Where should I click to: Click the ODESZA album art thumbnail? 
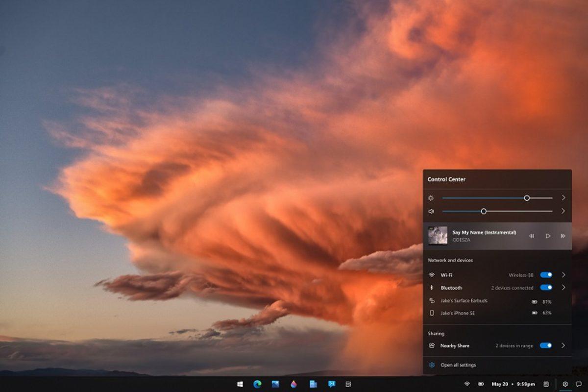tap(439, 235)
